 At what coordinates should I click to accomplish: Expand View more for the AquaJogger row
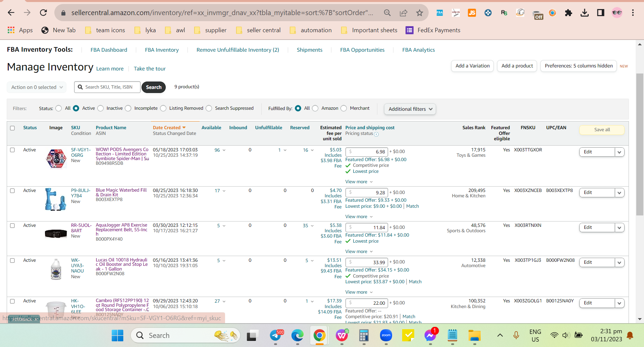click(x=359, y=251)
